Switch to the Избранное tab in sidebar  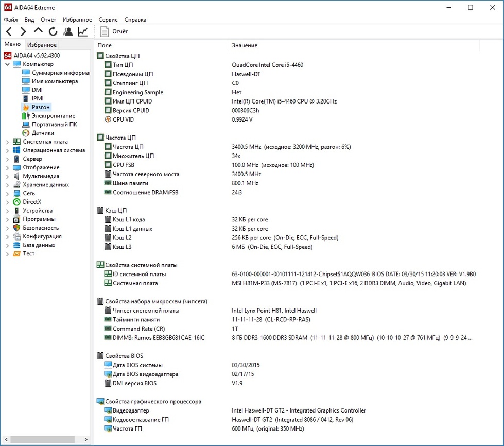tap(42, 45)
